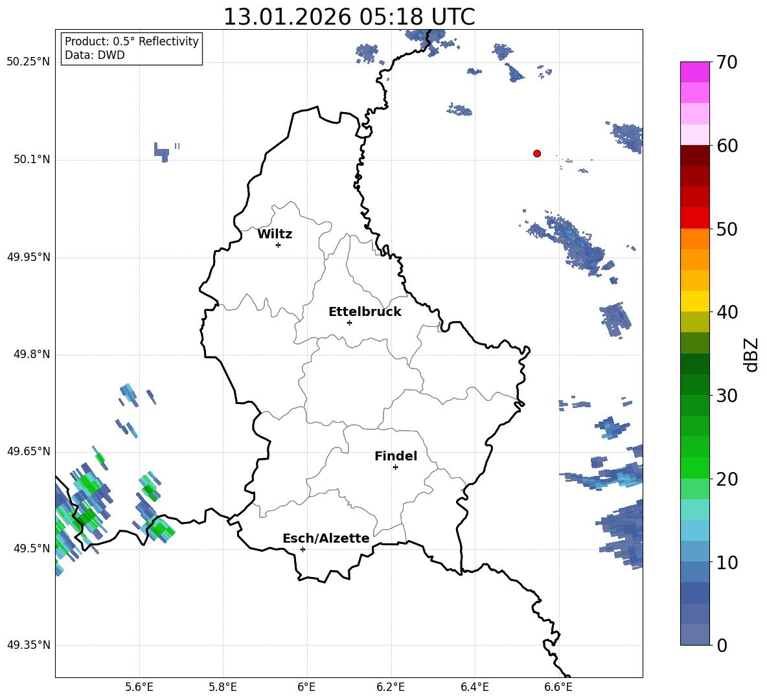Viewport: 767px width, 700px height.
Task: Click the Esch/Alzette city label
Action: (x=326, y=538)
